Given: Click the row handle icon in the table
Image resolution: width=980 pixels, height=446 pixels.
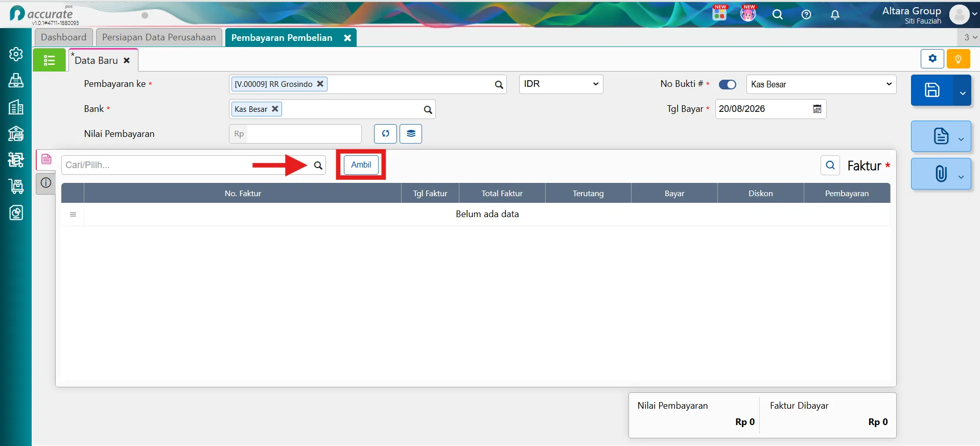Looking at the screenshot, I should pyautogui.click(x=73, y=215).
